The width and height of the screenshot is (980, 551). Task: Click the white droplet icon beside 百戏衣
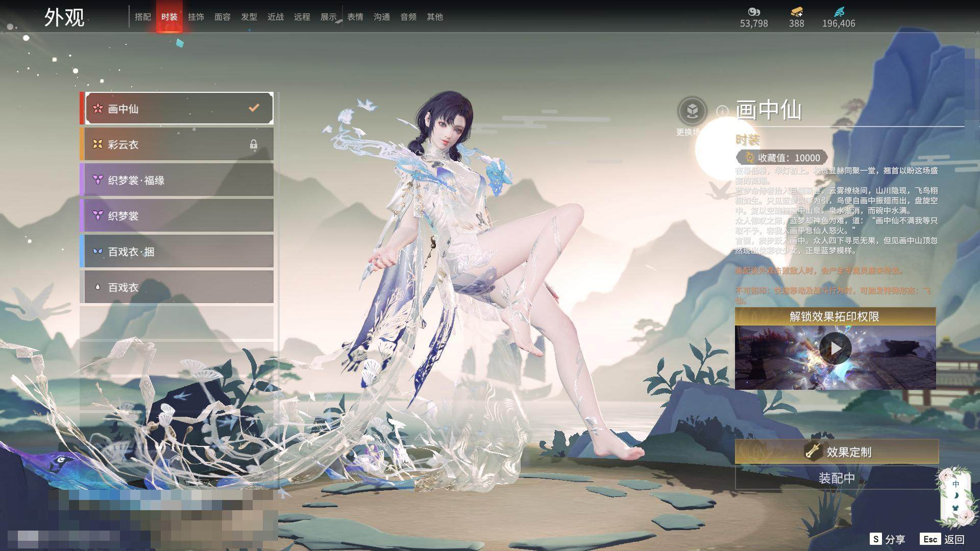(x=97, y=287)
